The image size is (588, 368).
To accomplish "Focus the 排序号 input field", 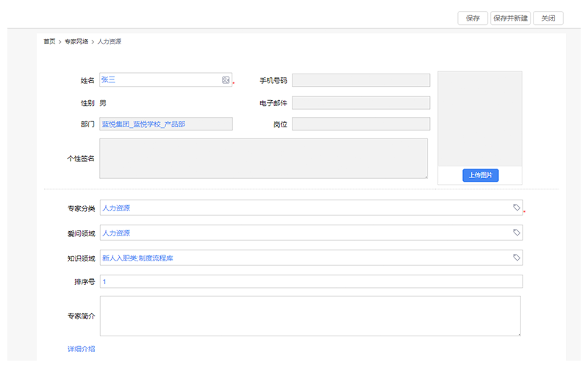I will [311, 282].
